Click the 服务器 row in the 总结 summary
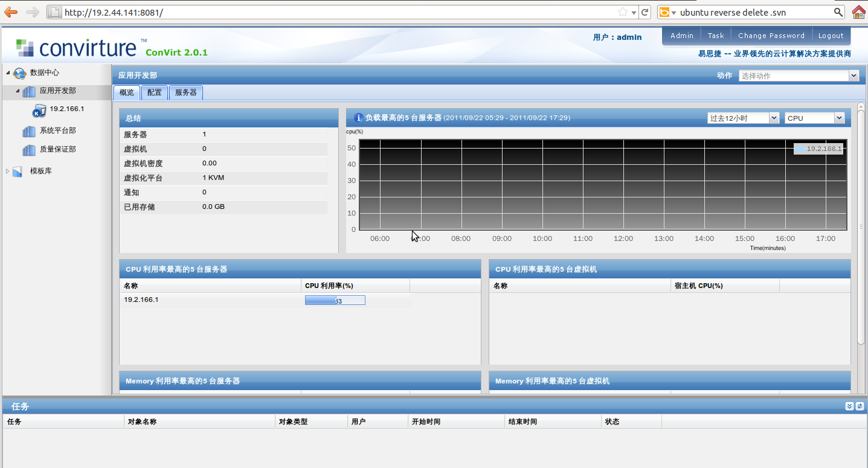 point(223,134)
